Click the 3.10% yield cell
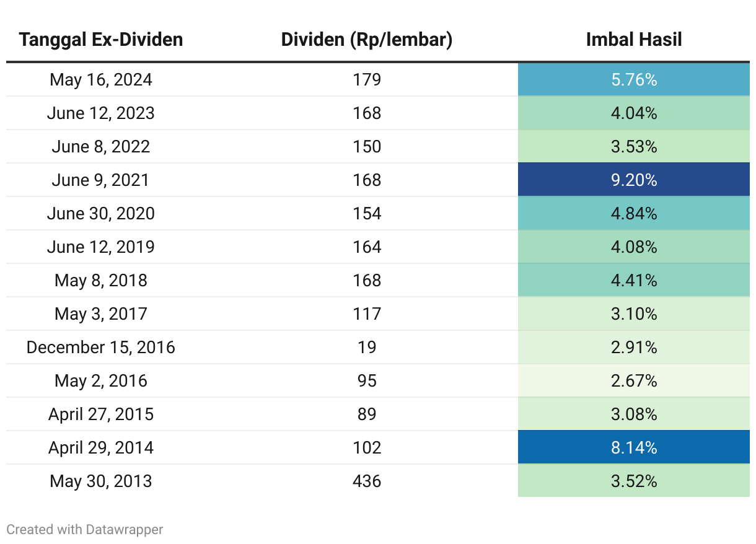The image size is (756, 544). click(634, 314)
